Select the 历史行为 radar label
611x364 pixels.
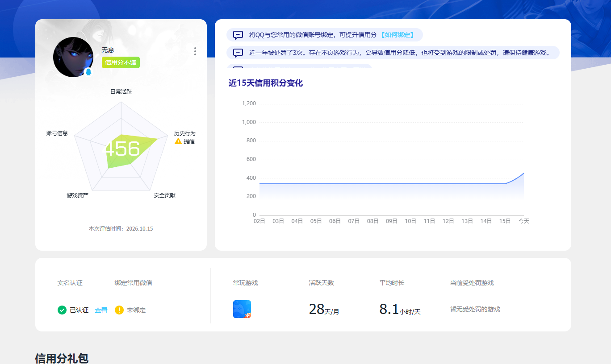coord(185,133)
